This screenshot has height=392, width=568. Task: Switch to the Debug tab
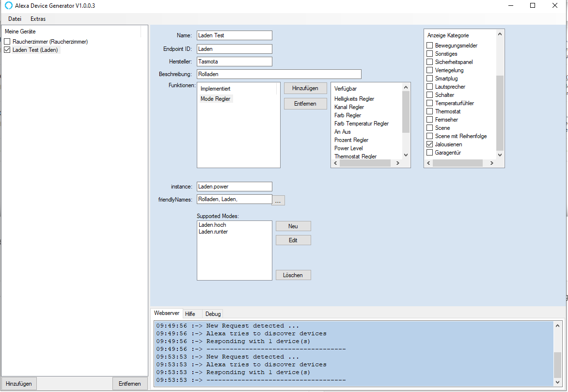coord(213,314)
